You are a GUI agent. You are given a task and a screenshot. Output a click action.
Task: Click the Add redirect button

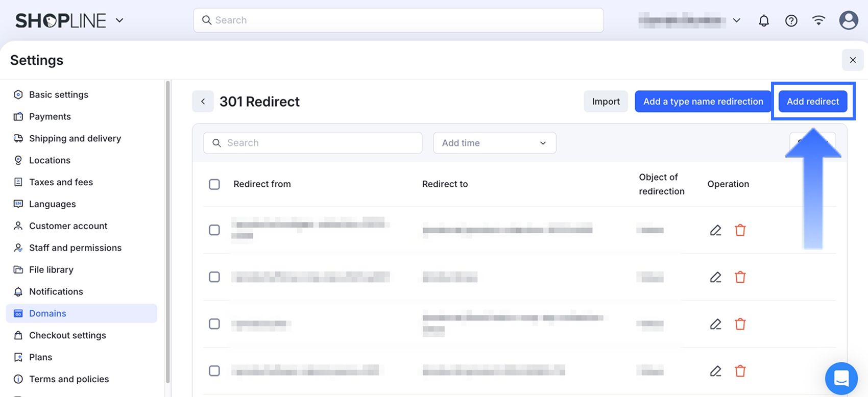(x=812, y=102)
